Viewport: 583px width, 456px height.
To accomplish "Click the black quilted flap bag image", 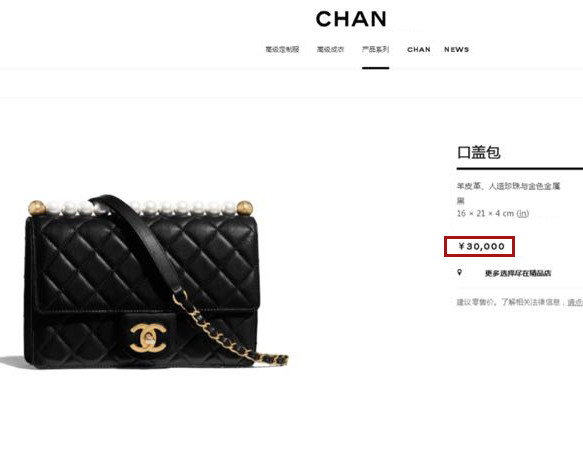I will click(x=143, y=282).
